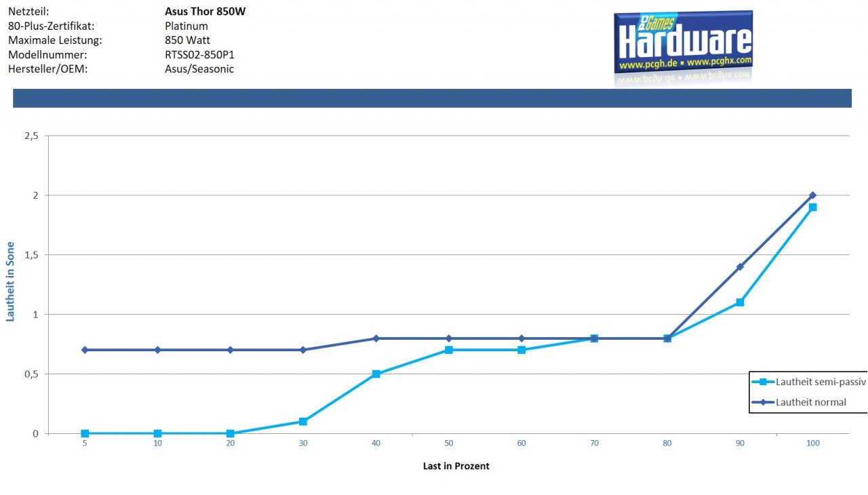Viewport: 868px width, 495px height.
Task: Click the y-axis tick label '1,5'
Action: pos(31,255)
